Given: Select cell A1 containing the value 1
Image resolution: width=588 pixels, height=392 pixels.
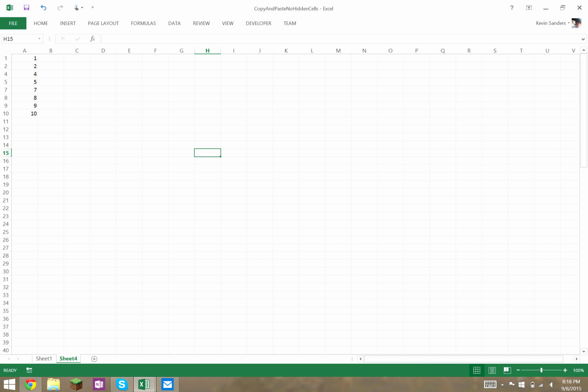Looking at the screenshot, I should pyautogui.click(x=25, y=58).
